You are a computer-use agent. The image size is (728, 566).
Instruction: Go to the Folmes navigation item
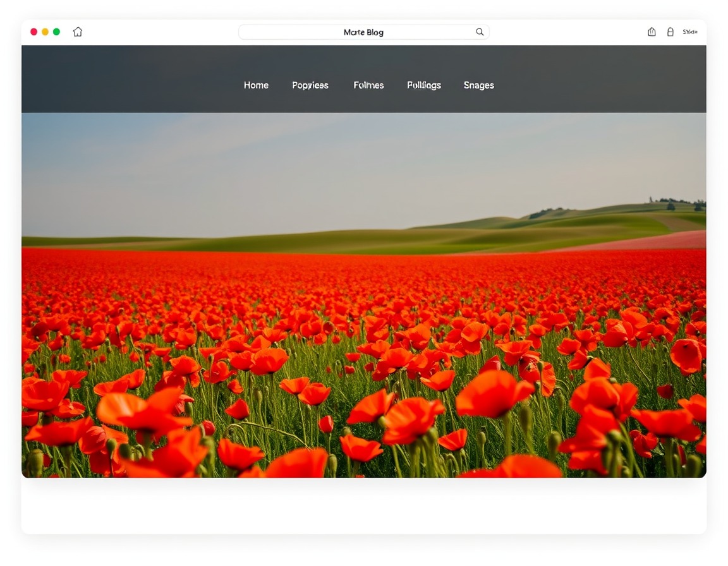click(368, 85)
